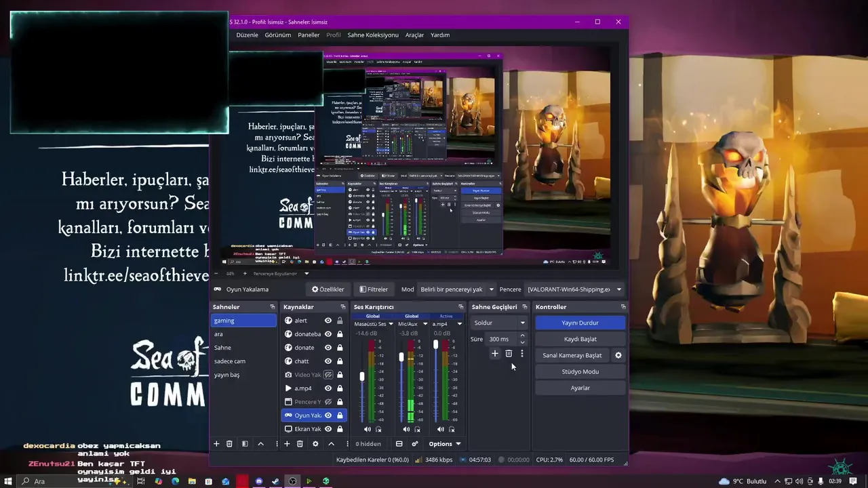The height and width of the screenshot is (488, 868).
Task: Mute the Masaüstü Ses channel
Action: click(x=368, y=429)
